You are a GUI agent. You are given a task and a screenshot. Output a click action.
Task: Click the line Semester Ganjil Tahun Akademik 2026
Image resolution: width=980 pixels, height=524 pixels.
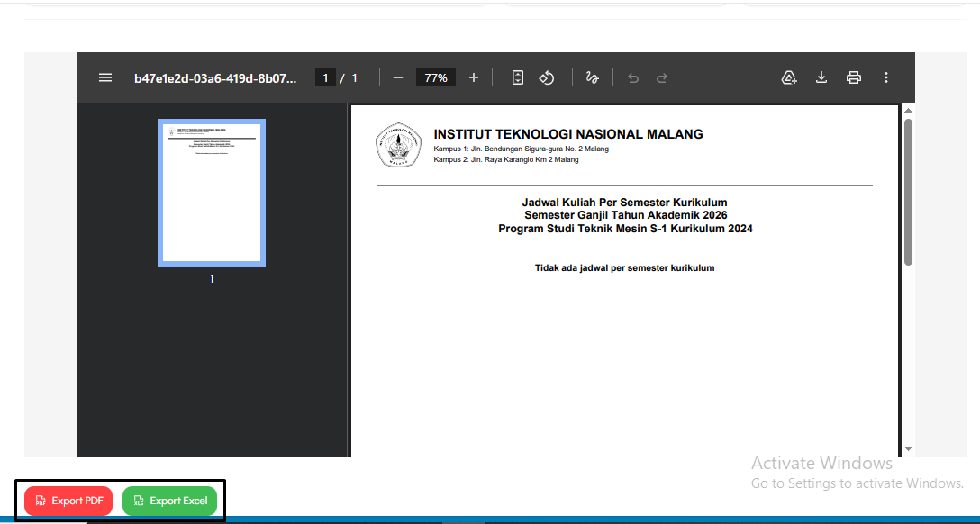point(626,215)
